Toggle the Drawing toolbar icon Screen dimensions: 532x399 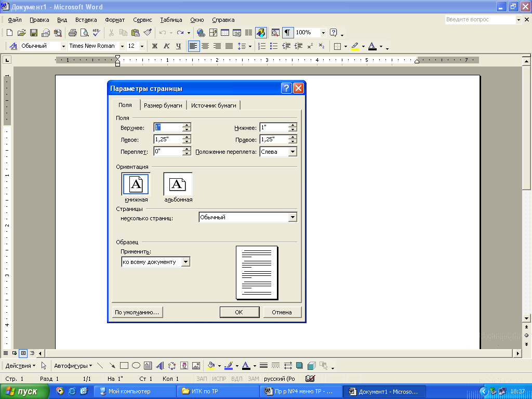(261, 33)
